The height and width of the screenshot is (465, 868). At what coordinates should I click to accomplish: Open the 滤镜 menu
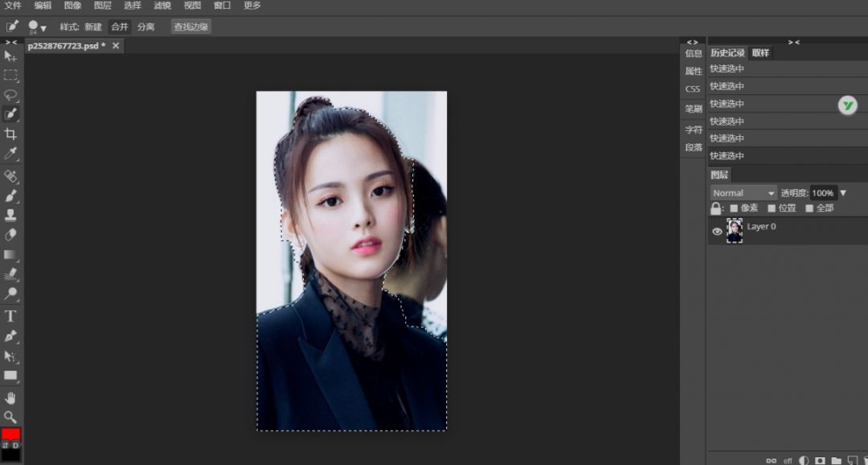tap(162, 6)
